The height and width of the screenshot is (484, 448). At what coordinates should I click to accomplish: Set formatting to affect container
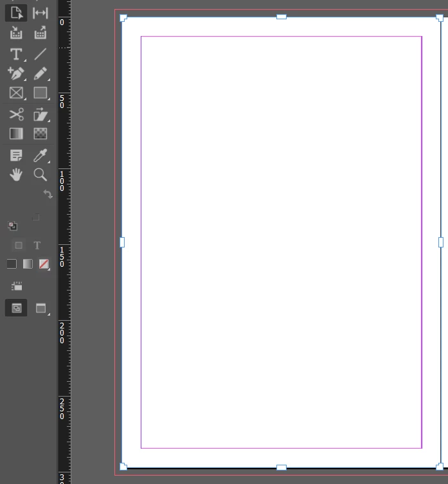(x=19, y=246)
